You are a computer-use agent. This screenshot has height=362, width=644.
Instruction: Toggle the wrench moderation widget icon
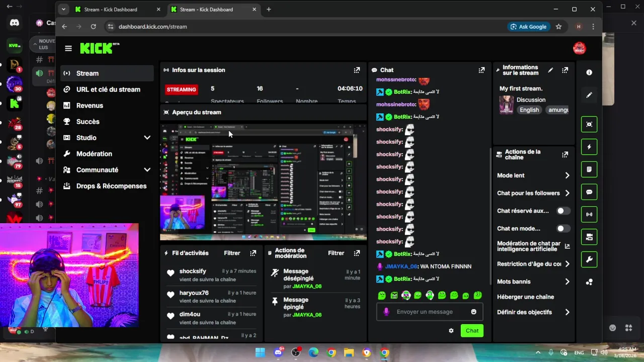(x=589, y=259)
